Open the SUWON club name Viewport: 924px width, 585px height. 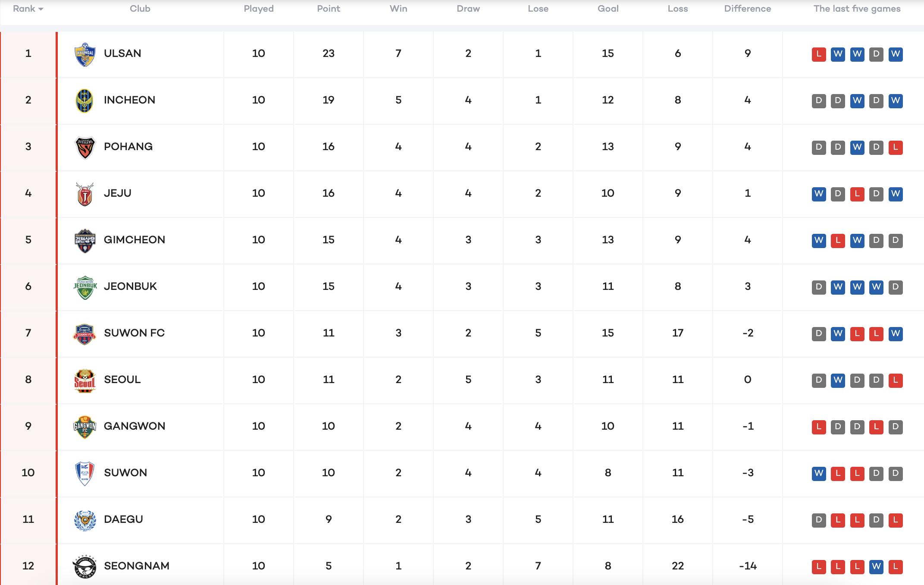pyautogui.click(x=125, y=473)
